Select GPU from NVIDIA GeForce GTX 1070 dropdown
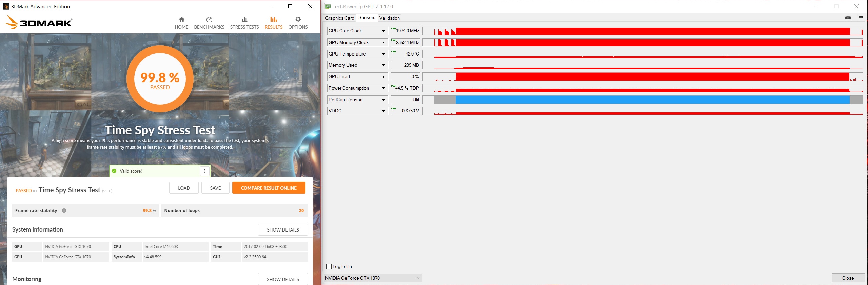Screen dimensions: 868x285 373,278
